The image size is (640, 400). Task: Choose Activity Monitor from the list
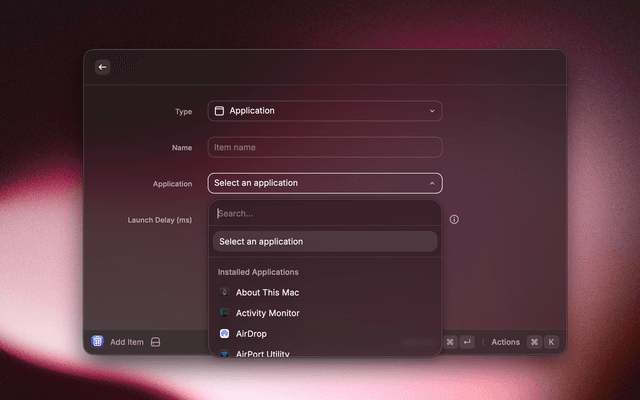click(x=267, y=313)
